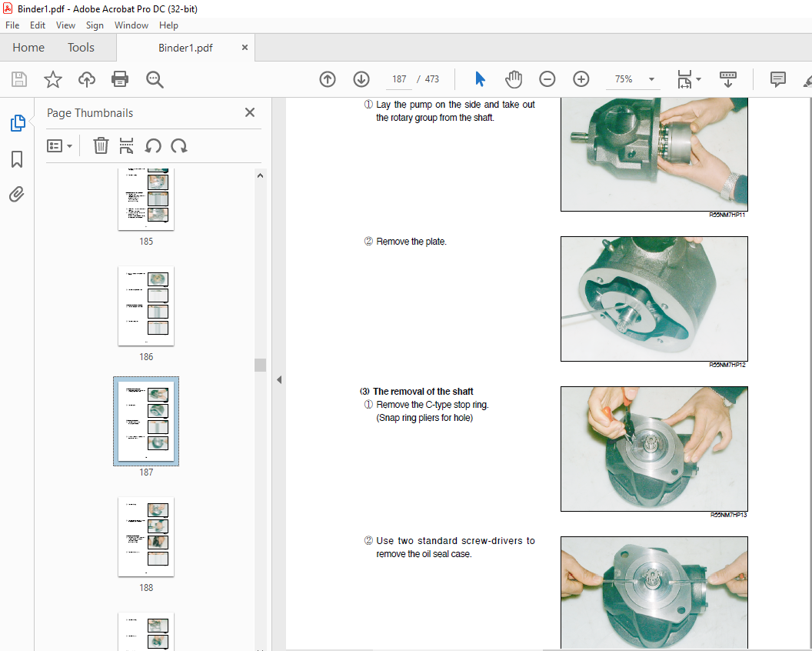
Task: Open the Window menu
Action: point(131,25)
